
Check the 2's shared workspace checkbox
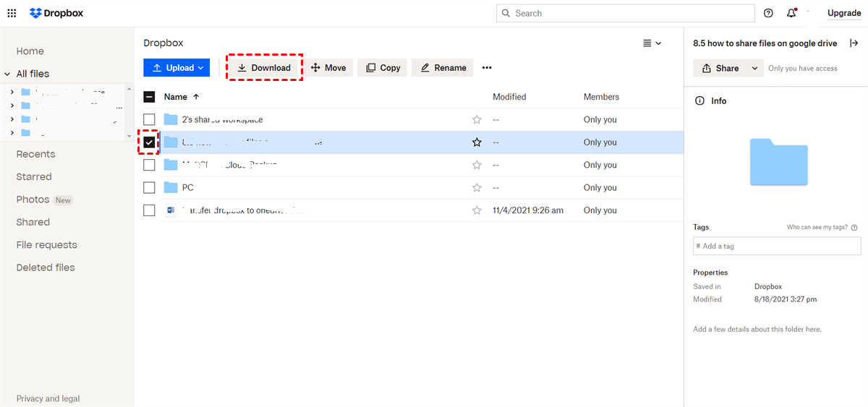pyautogui.click(x=149, y=119)
